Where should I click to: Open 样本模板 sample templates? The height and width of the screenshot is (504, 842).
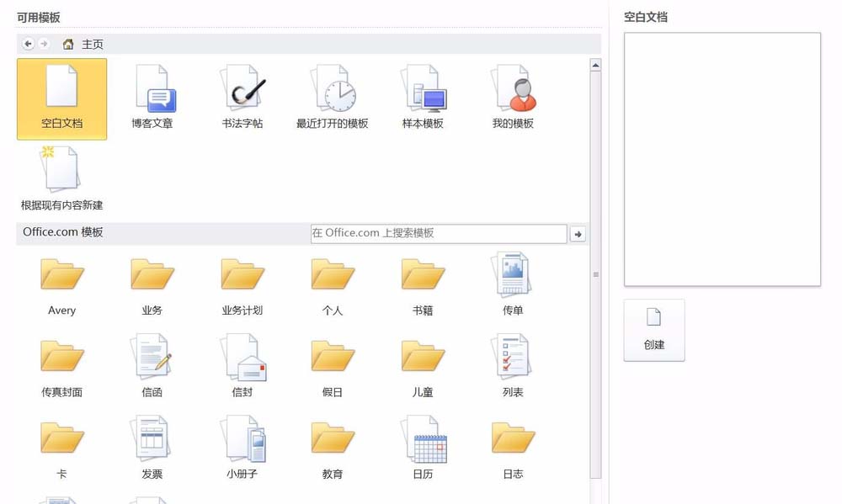pyautogui.click(x=423, y=98)
